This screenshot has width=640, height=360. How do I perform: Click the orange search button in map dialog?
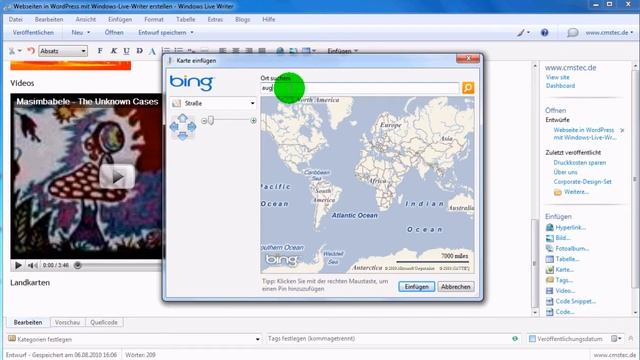468,88
